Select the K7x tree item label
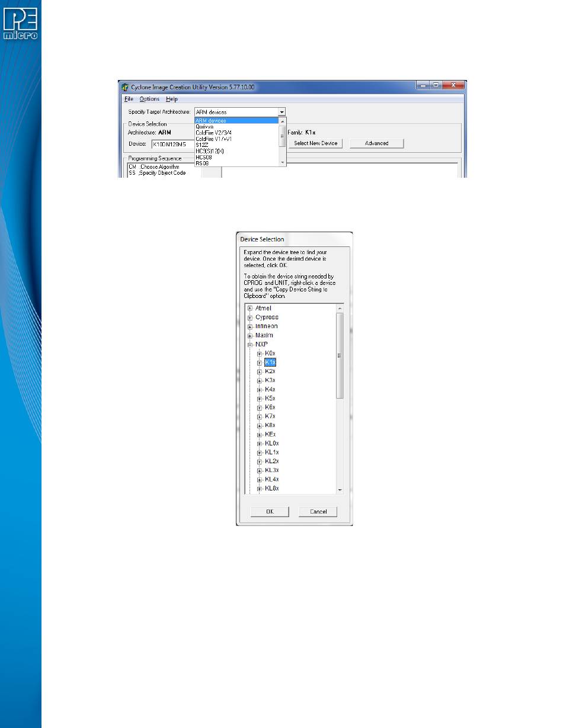 pos(270,416)
